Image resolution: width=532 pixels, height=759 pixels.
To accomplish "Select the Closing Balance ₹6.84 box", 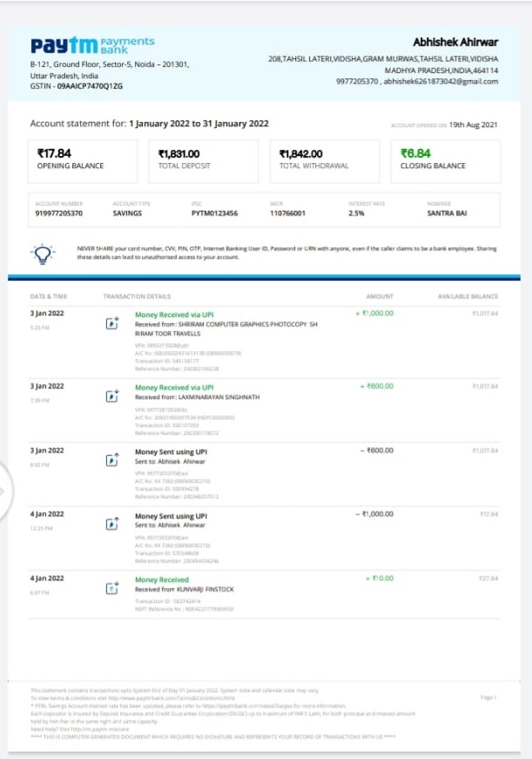I will tap(446, 161).
